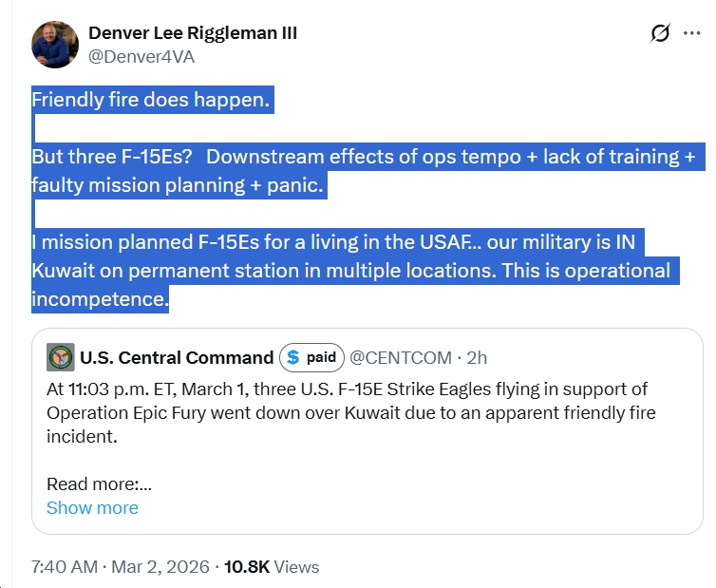Expand the quoted post with "Show more"
Image resolution: width=716 pixels, height=588 pixels.
(x=92, y=507)
